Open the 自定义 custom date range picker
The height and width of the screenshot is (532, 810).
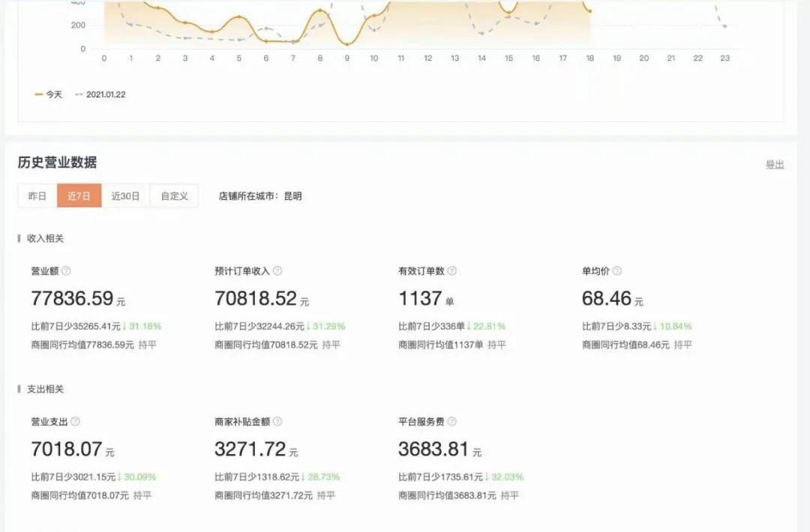point(173,195)
